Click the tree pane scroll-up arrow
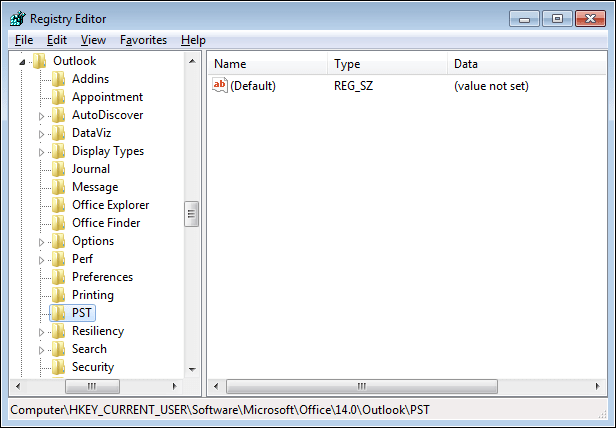Image resolution: width=616 pixels, height=428 pixels. [x=192, y=61]
